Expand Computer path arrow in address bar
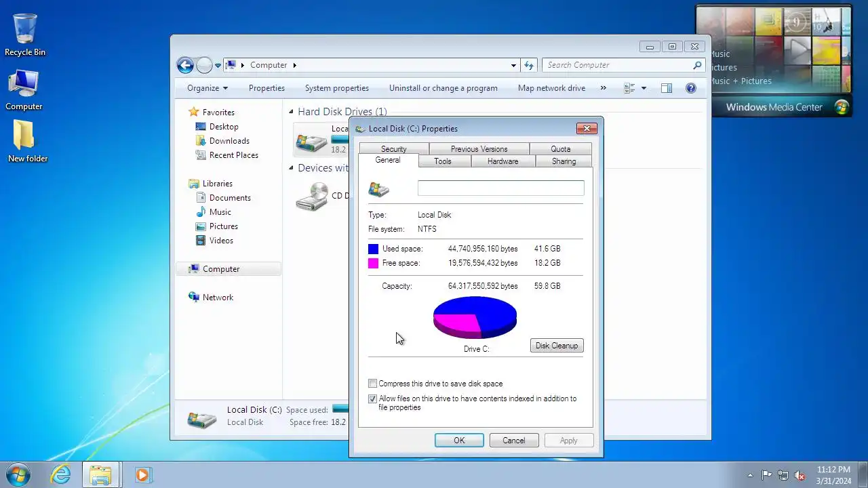The height and width of the screenshot is (488, 868). tap(294, 65)
